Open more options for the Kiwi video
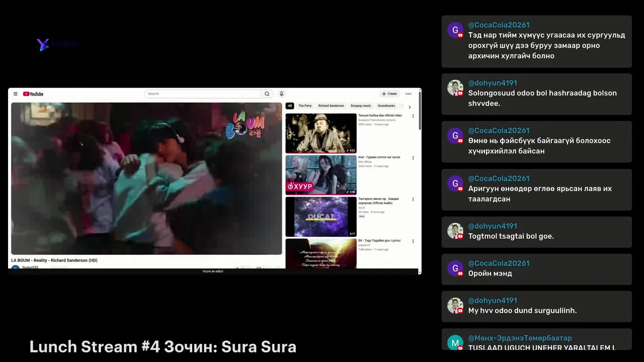This screenshot has height=362, width=644. [413, 158]
